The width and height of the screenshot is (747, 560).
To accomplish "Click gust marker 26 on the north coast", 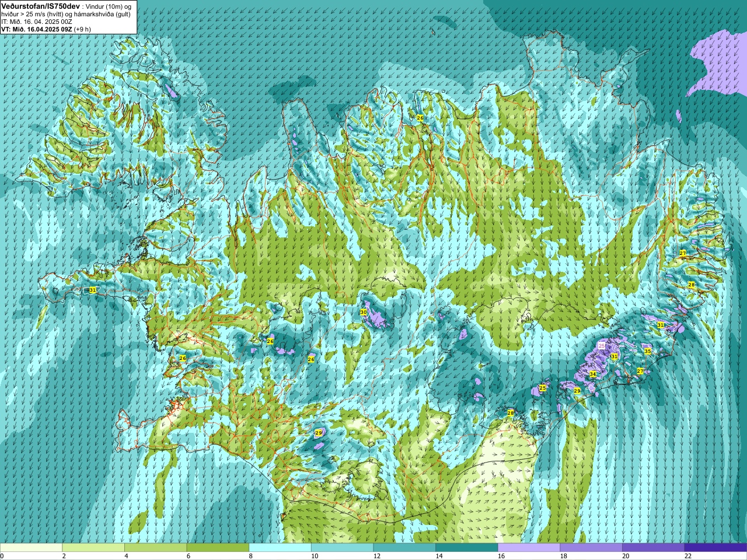I will (x=420, y=118).
